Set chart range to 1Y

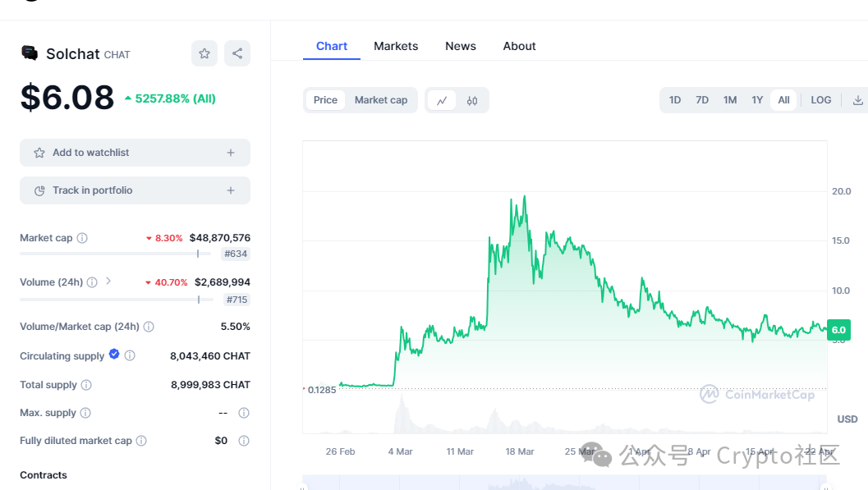click(x=757, y=100)
